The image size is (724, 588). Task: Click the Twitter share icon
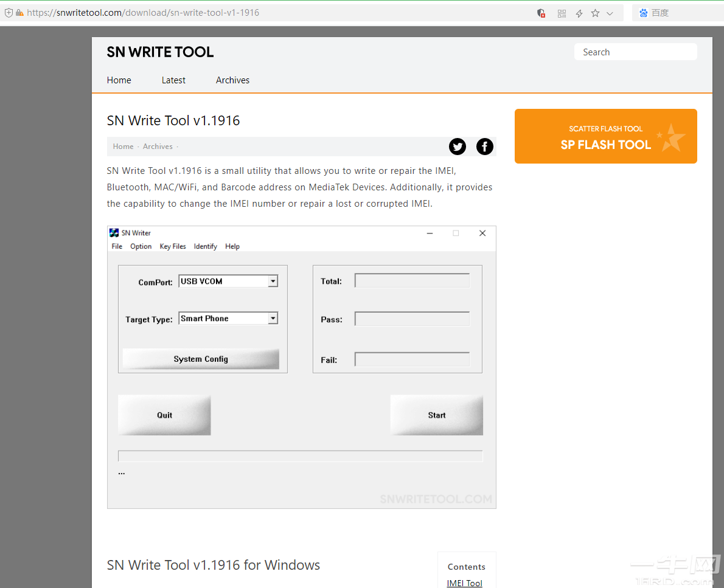pos(457,147)
